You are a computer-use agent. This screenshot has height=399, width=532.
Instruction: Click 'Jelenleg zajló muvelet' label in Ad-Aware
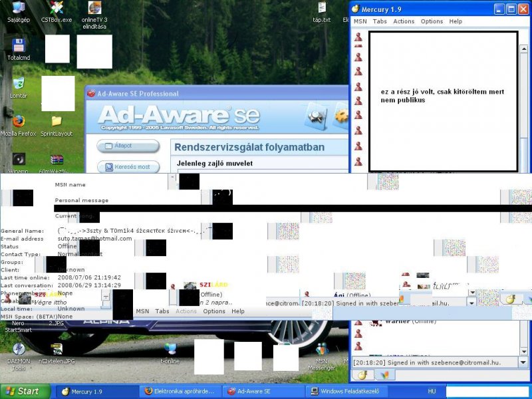[x=215, y=163]
